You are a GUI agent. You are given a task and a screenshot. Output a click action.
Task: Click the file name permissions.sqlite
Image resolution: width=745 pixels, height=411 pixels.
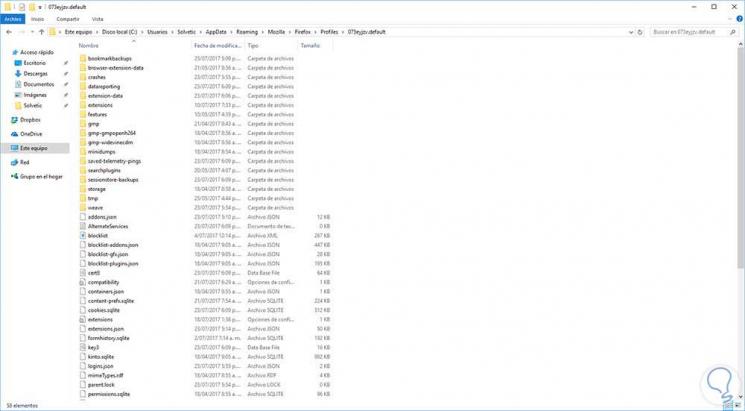click(x=109, y=394)
